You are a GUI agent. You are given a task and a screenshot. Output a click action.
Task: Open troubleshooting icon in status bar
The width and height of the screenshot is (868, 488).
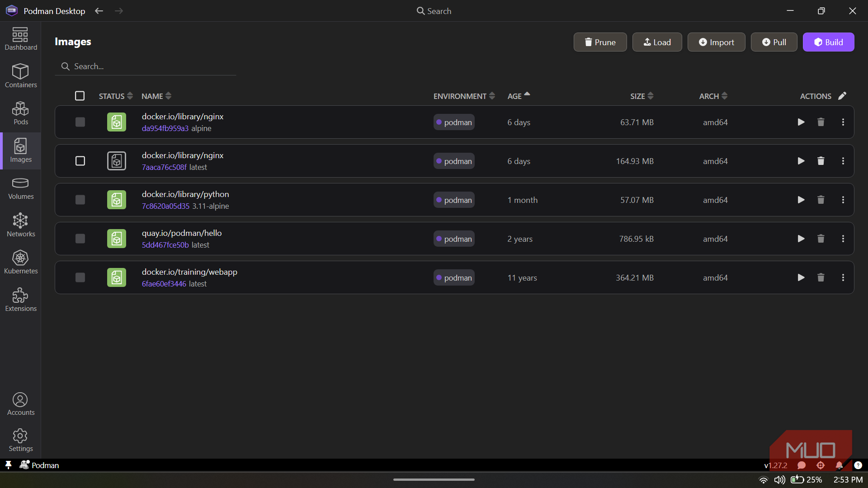821,465
